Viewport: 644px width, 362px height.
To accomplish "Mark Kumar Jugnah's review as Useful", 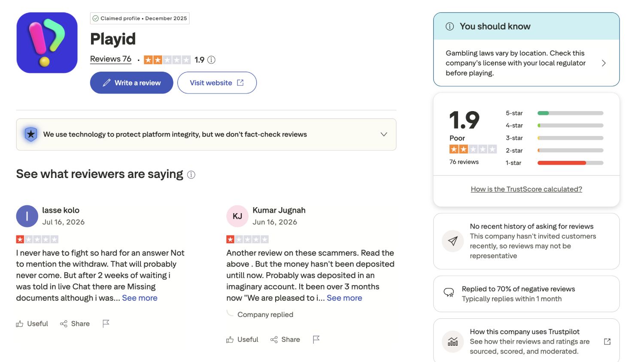I will tap(243, 340).
